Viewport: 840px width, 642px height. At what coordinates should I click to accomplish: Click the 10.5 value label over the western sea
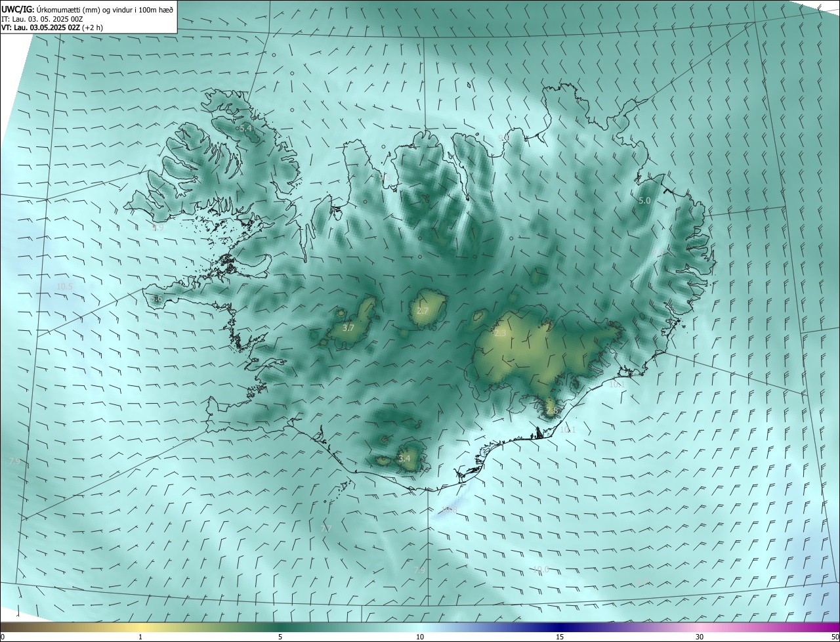(64, 287)
